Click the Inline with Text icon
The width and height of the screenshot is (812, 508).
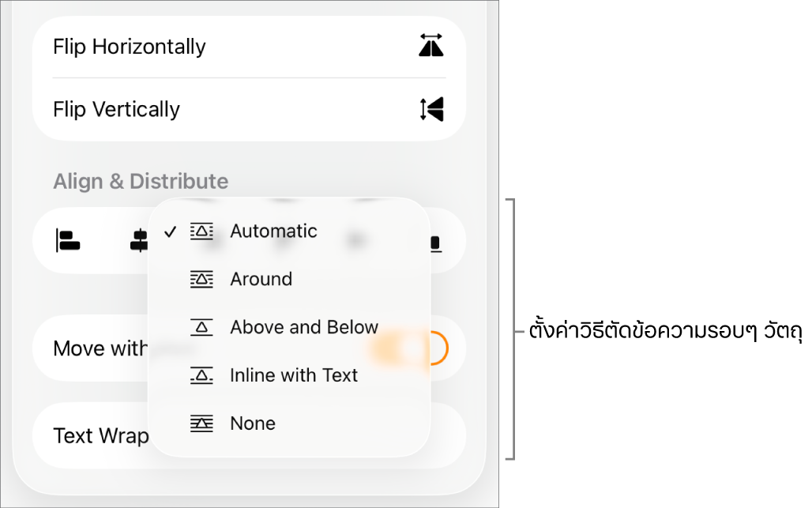coord(201,375)
